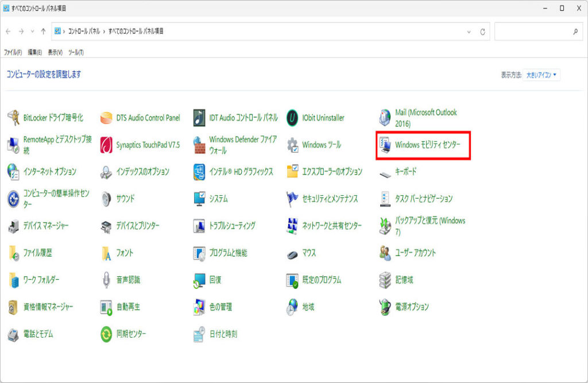588x383 pixels.
Task: Launch DTS Audio Control Panel icon
Action: coord(107,118)
